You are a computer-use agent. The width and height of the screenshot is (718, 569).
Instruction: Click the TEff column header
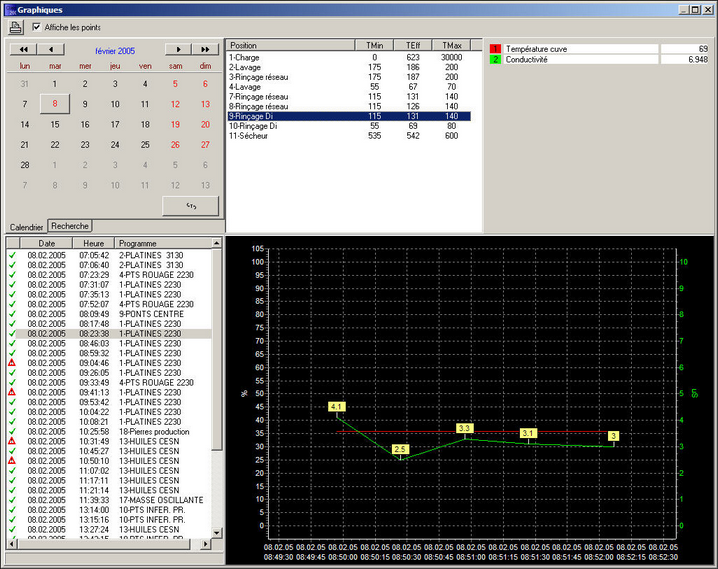tap(413, 45)
